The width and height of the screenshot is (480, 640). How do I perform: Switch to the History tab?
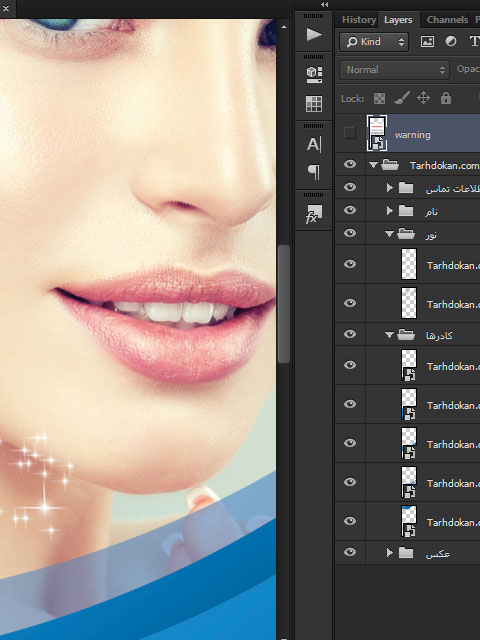click(x=359, y=20)
